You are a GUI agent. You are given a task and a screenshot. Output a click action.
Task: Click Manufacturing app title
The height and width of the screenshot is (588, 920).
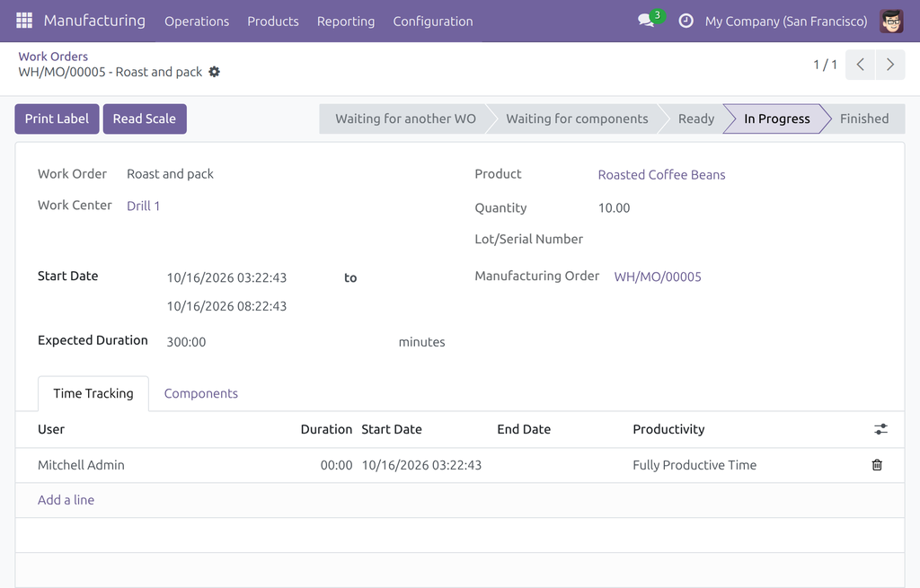click(x=94, y=21)
